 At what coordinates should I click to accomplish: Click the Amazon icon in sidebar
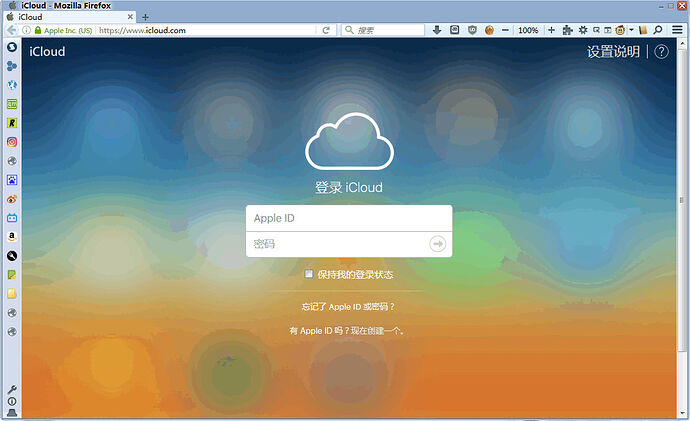pyautogui.click(x=12, y=237)
